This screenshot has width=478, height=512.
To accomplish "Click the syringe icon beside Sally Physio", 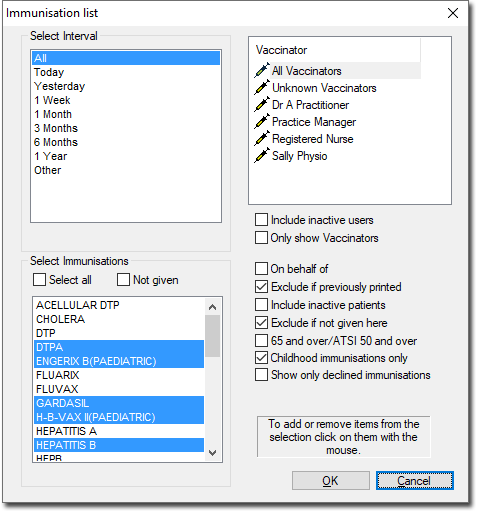I will (262, 155).
